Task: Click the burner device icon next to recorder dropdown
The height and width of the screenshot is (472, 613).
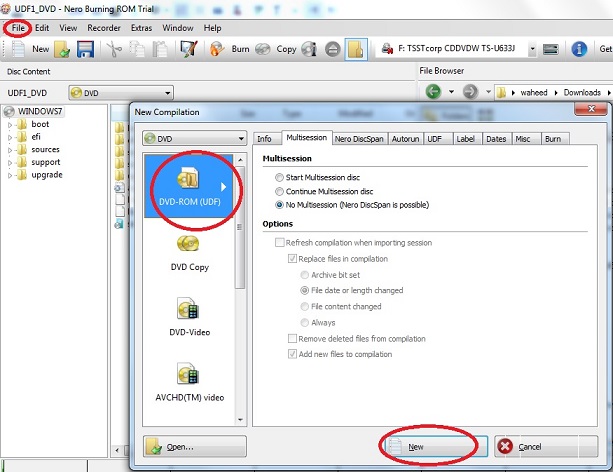Action: tap(550, 49)
